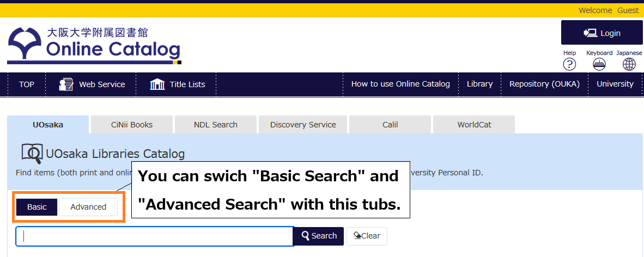Switch to Advanced search mode
This screenshot has height=257, width=644.
point(88,207)
